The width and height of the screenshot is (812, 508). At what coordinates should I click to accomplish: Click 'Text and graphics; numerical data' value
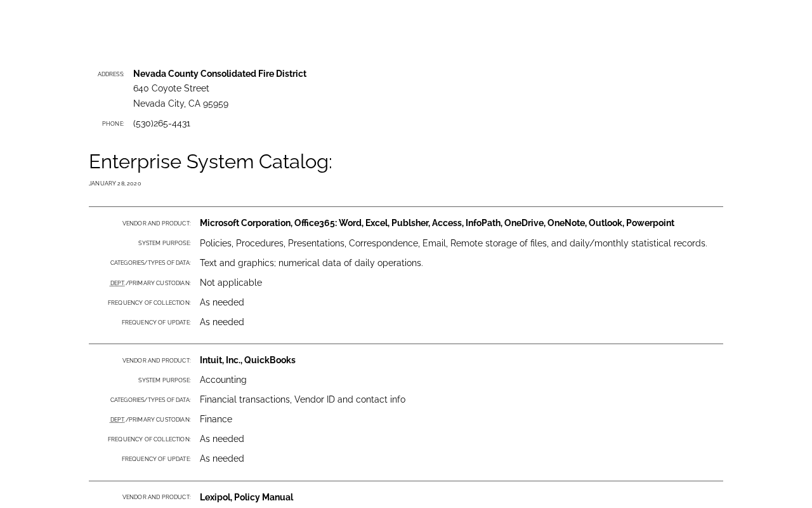tap(311, 263)
